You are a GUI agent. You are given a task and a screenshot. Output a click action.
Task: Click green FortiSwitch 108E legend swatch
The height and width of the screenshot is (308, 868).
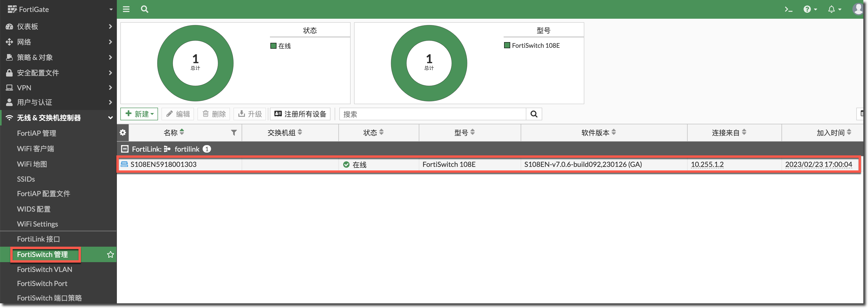coord(507,46)
